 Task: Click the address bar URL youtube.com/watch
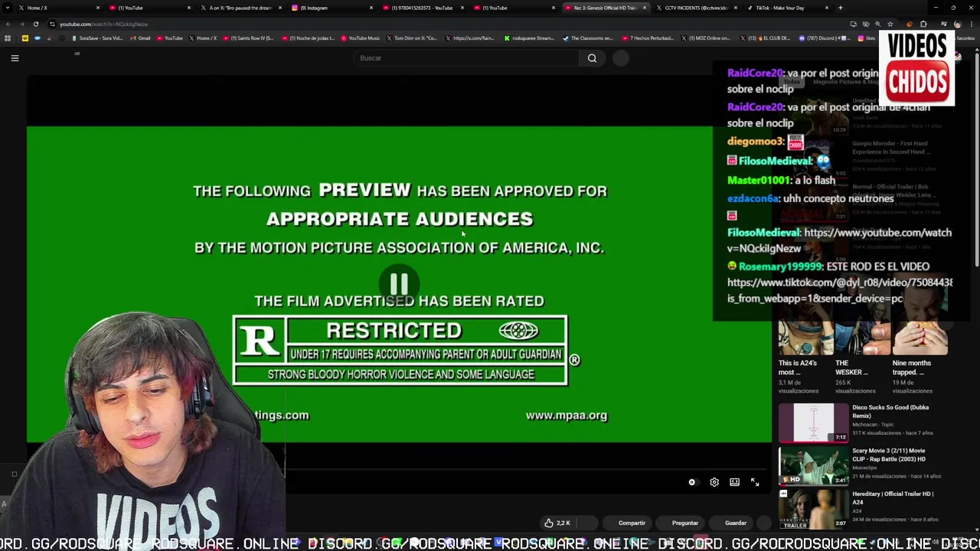(103, 24)
